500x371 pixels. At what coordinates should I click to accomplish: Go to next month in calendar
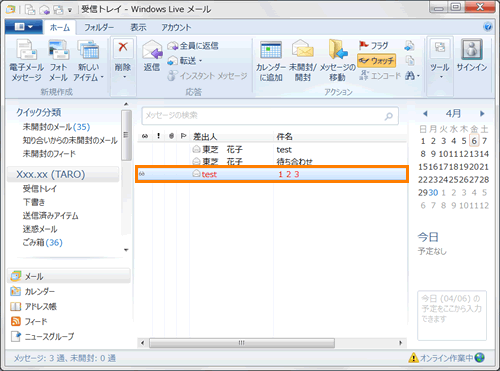click(482, 114)
